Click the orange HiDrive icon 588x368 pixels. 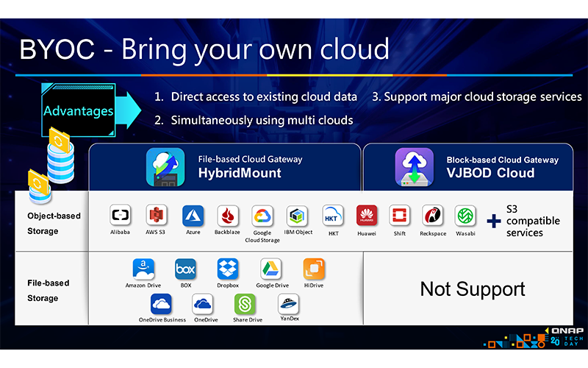coord(314,269)
